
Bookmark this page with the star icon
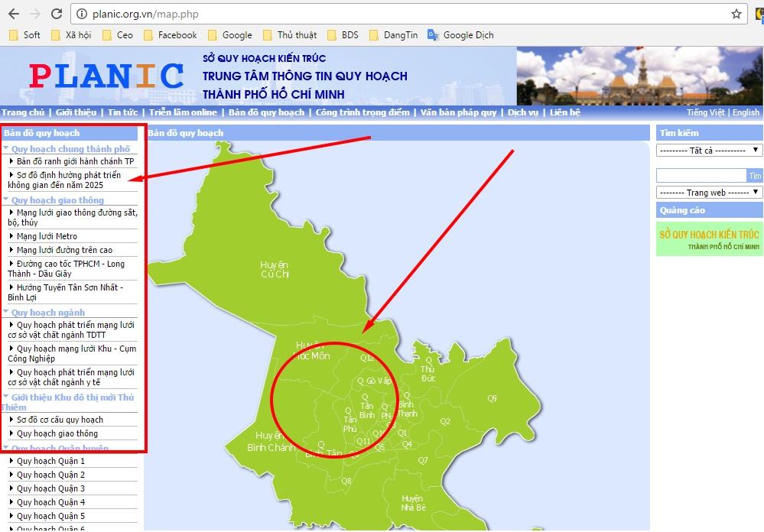pos(736,14)
